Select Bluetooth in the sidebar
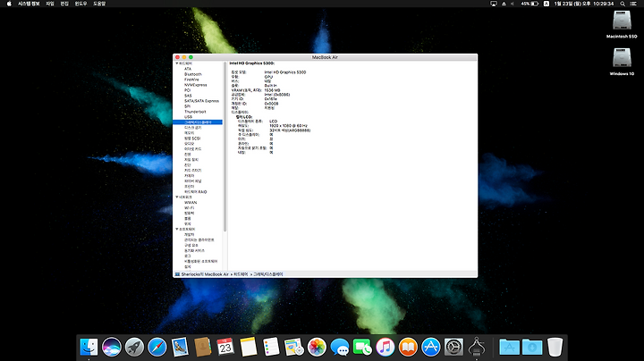 [x=193, y=74]
